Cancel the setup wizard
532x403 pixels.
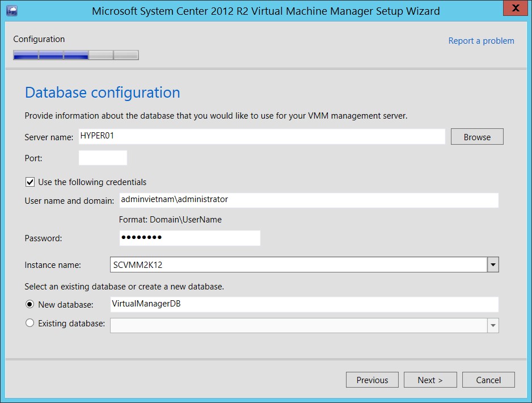point(488,380)
